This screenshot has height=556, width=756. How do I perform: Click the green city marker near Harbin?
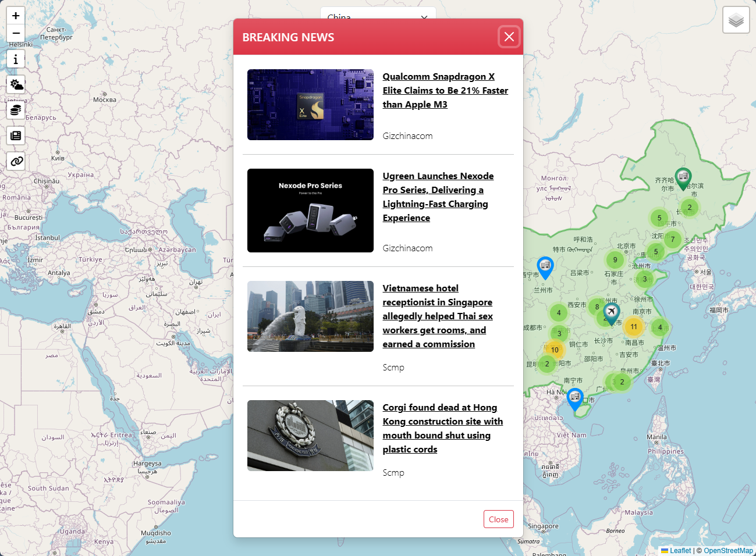point(683,178)
